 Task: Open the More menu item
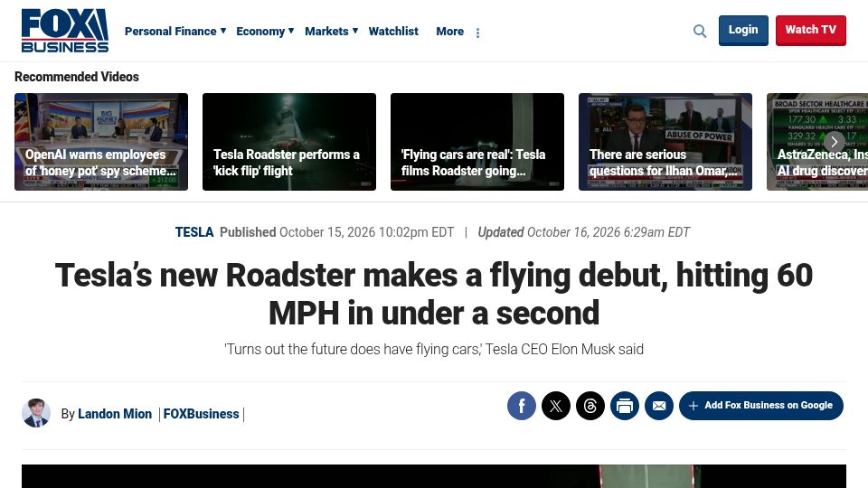click(x=450, y=31)
